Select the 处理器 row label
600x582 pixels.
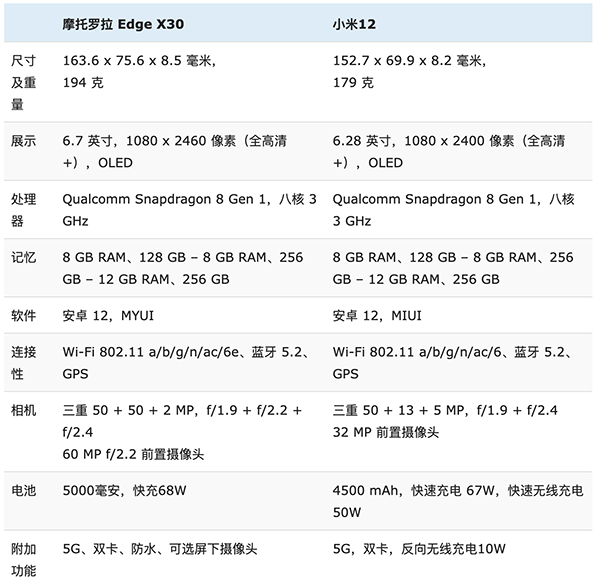[23, 209]
